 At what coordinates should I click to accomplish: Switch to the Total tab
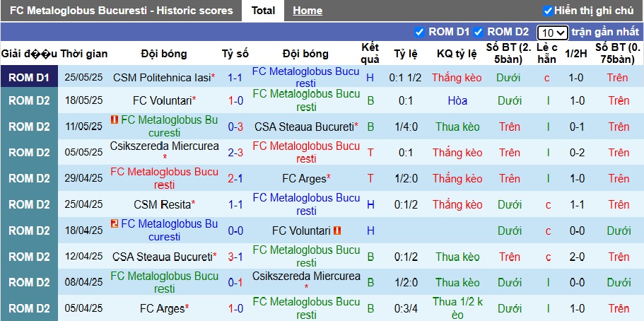tap(263, 11)
